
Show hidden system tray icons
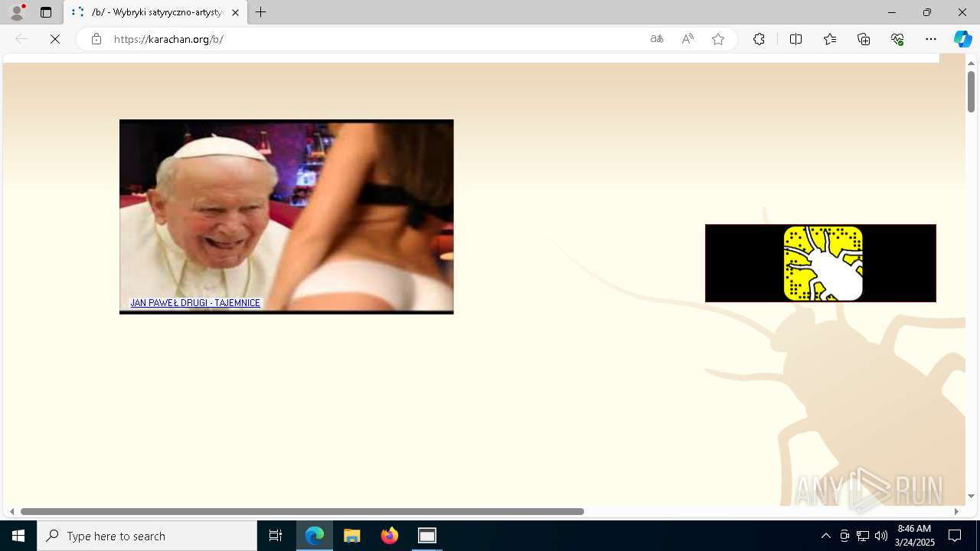(825, 536)
